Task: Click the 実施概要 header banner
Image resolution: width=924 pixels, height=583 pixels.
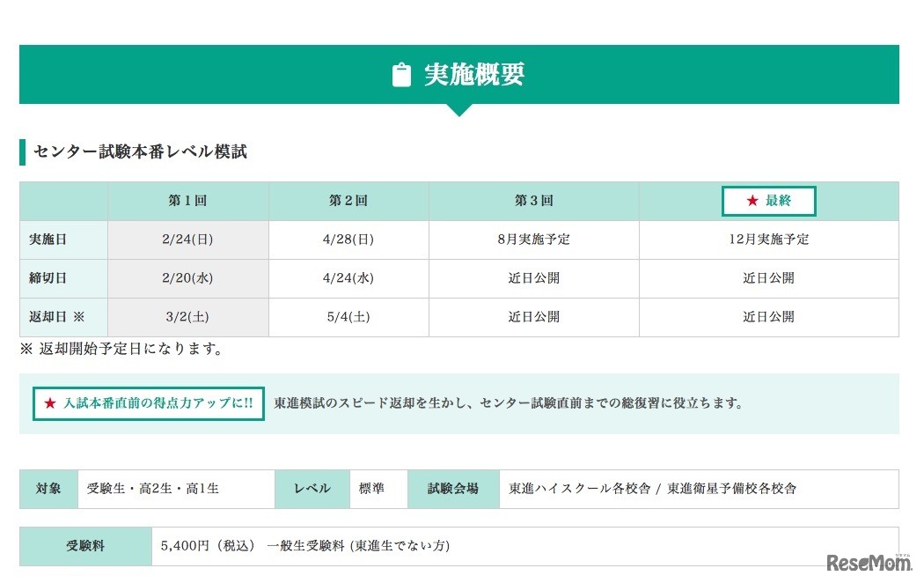Action: (461, 74)
